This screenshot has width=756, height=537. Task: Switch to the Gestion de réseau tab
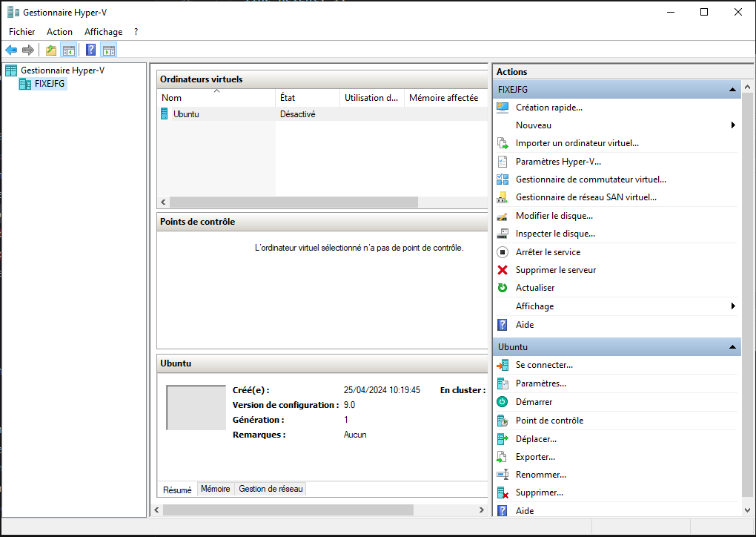271,489
